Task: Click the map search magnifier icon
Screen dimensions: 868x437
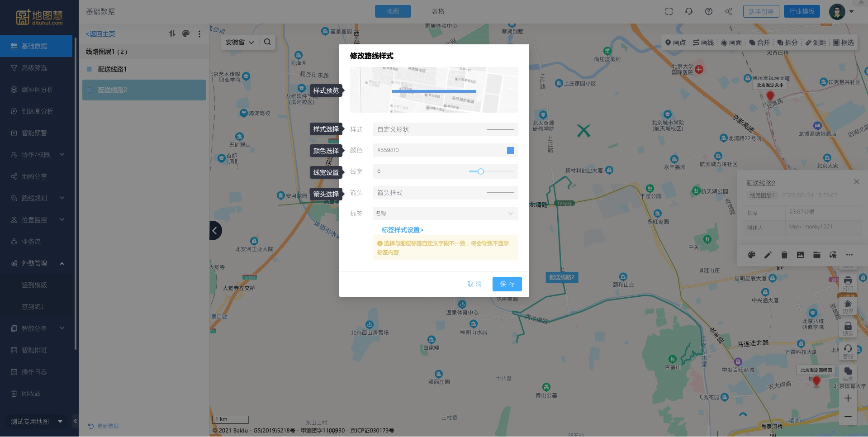Action: [267, 42]
